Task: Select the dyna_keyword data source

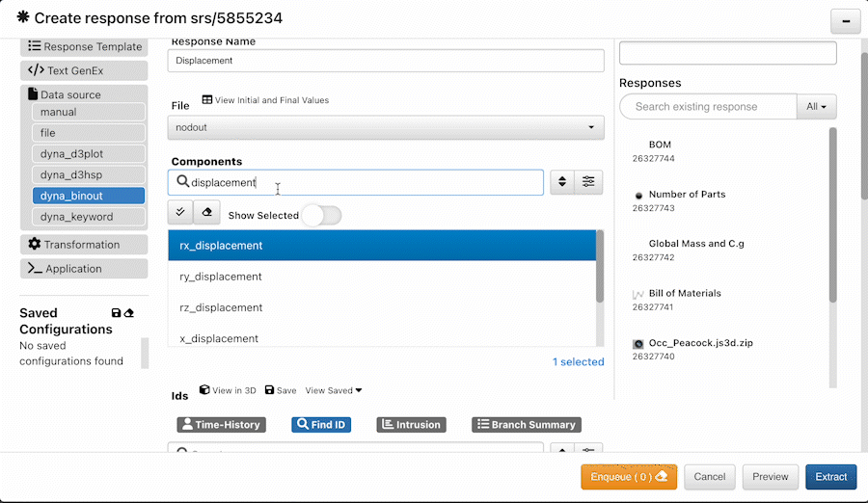Action: 89,217
